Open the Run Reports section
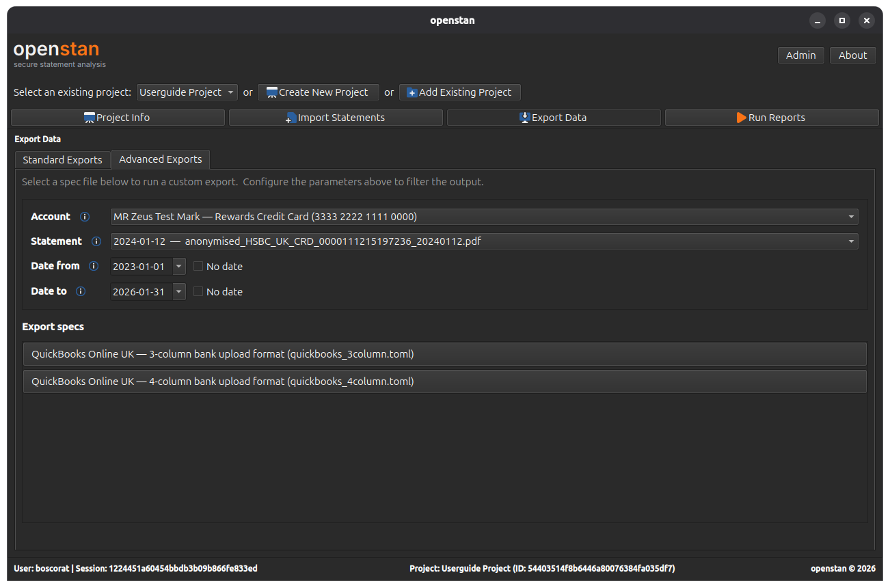Image resolution: width=890 pixels, height=588 pixels. [x=772, y=118]
